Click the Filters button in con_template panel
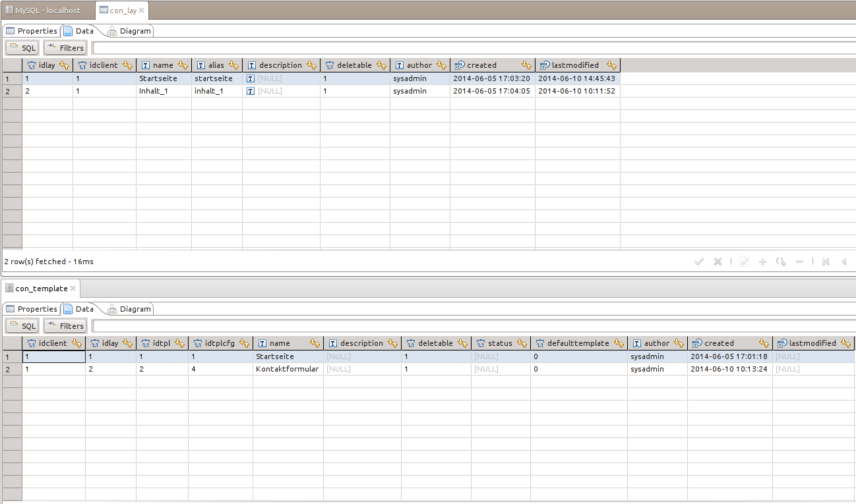 (65, 326)
